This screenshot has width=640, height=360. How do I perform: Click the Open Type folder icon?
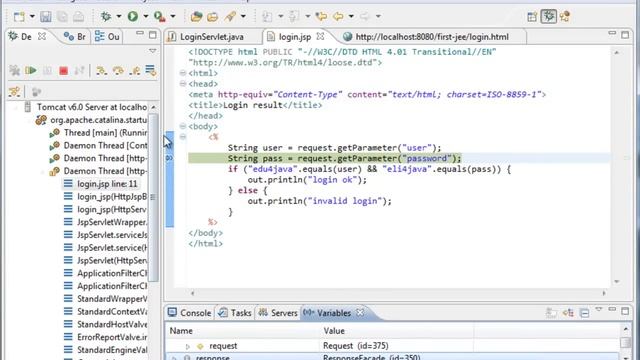(x=196, y=17)
